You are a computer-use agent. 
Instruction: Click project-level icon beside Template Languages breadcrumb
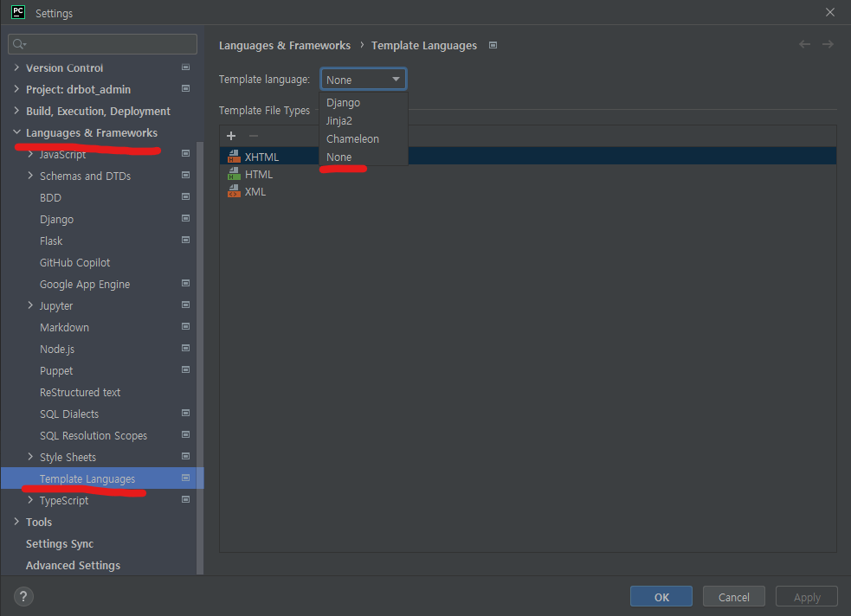pos(493,45)
